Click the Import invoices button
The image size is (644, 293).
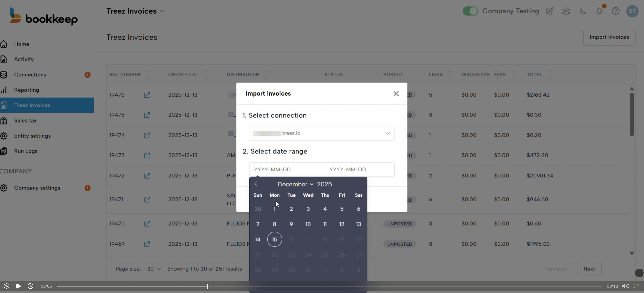coord(609,37)
